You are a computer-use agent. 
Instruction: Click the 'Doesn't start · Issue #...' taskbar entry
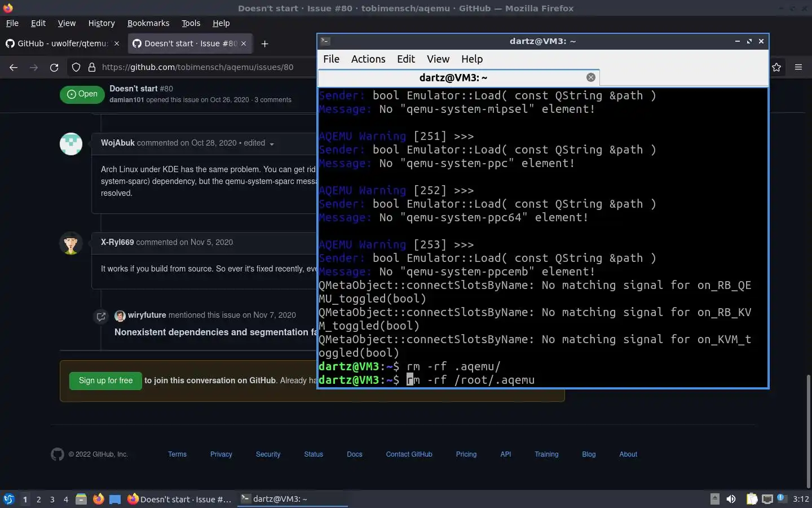click(x=180, y=499)
